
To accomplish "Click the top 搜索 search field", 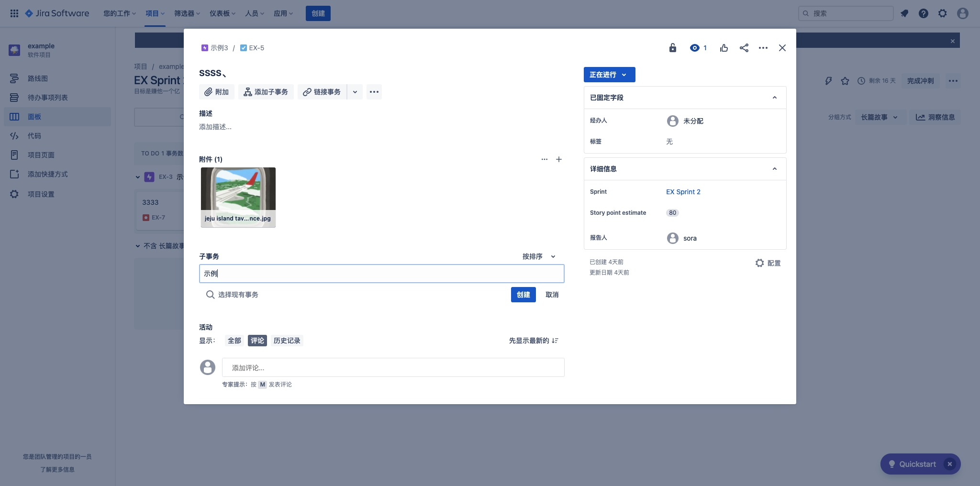I will point(846,13).
